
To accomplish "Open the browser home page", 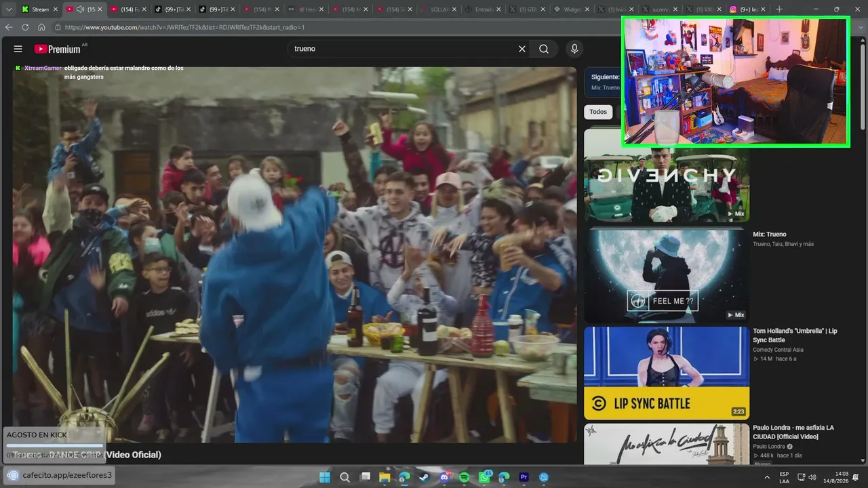I will pyautogui.click(x=41, y=27).
